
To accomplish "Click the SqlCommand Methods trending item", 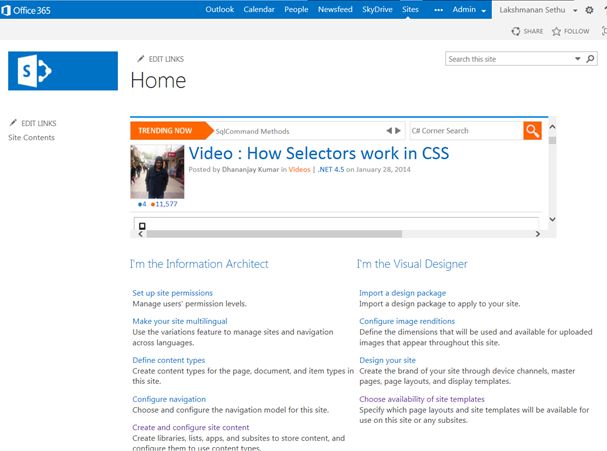I will tap(252, 131).
